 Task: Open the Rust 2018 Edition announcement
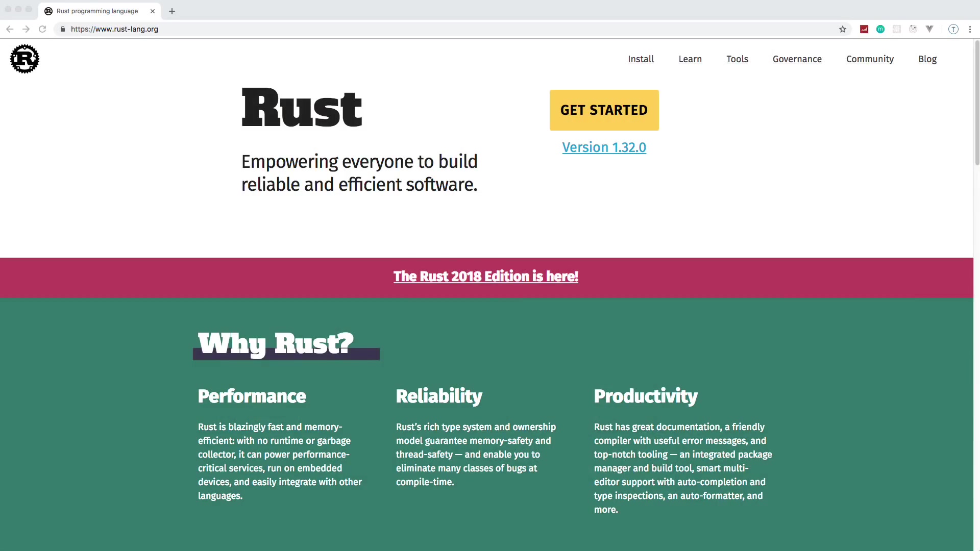tap(486, 277)
